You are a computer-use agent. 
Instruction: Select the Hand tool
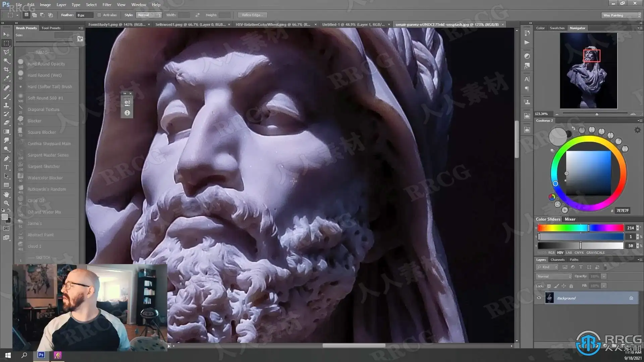tap(6, 194)
